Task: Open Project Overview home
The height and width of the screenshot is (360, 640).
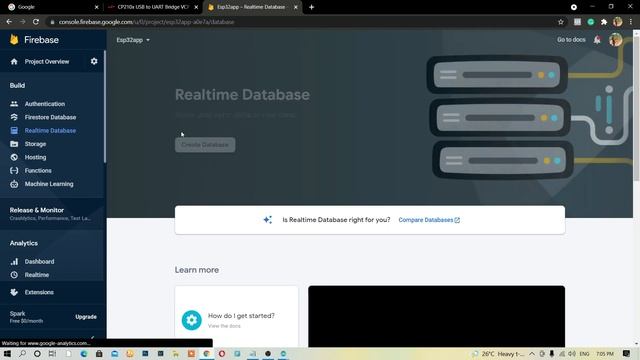Action: [x=14, y=62]
